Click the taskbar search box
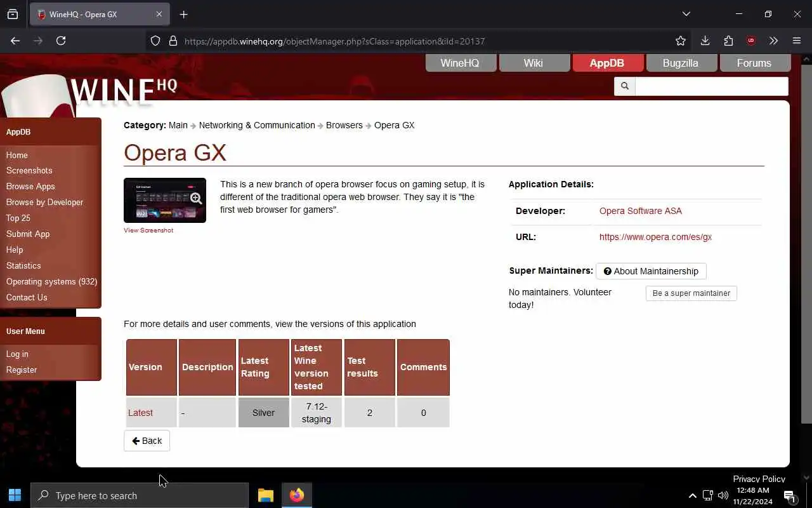Viewport: 812px width, 508px height. [x=140, y=495]
